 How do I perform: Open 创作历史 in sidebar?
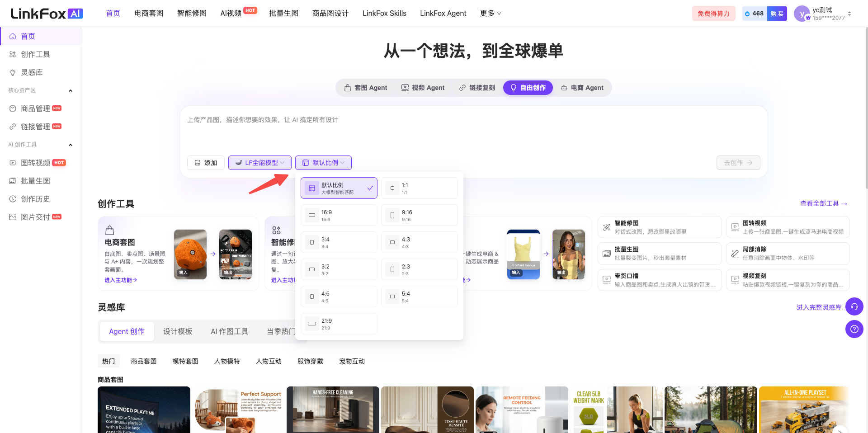click(x=41, y=199)
